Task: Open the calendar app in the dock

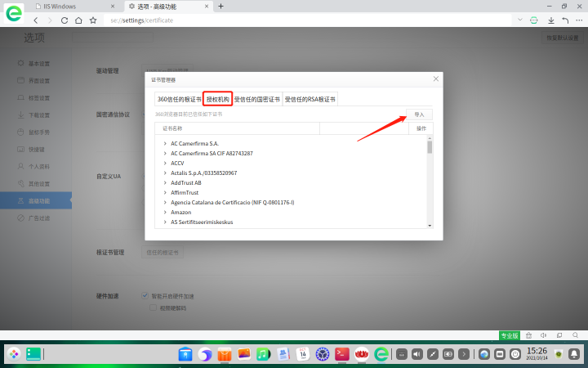Action: [303, 354]
